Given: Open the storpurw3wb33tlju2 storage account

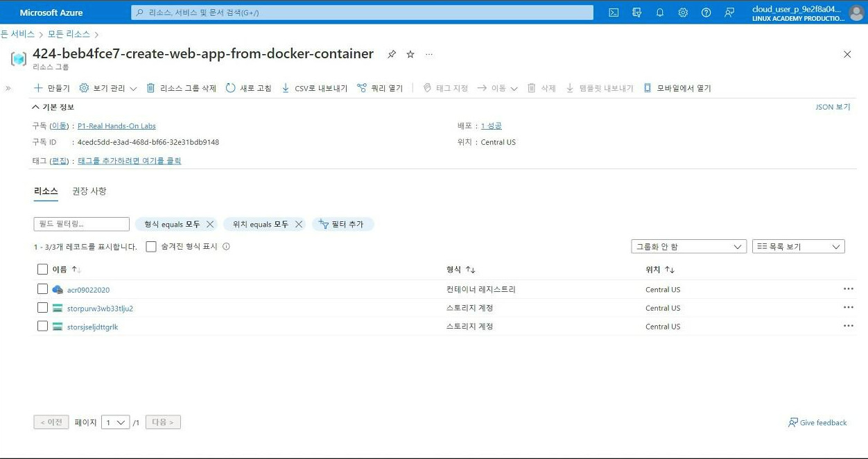Looking at the screenshot, I should pos(100,309).
